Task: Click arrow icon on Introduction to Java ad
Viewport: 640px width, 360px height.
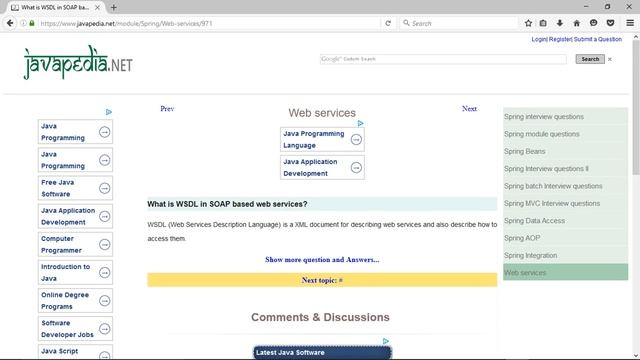Action: [104, 272]
